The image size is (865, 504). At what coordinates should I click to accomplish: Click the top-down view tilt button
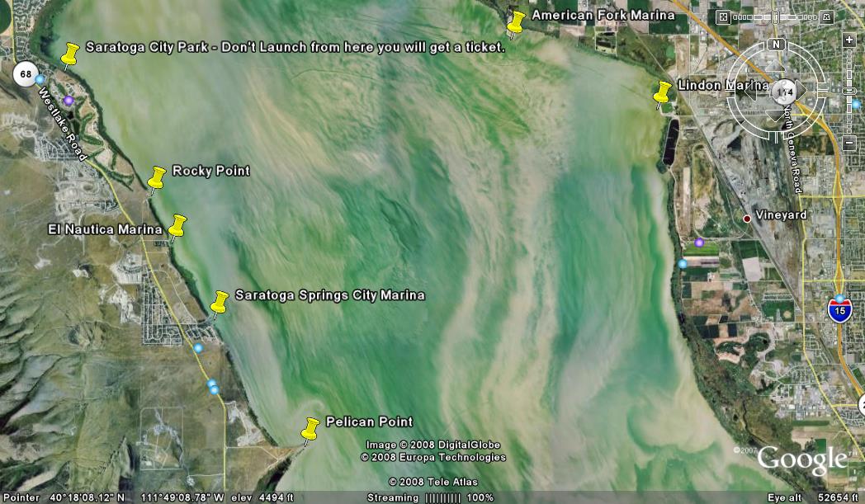click(723, 16)
